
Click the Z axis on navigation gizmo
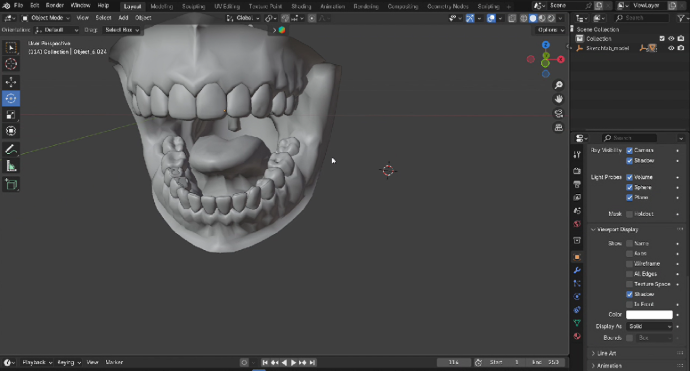[546, 45]
